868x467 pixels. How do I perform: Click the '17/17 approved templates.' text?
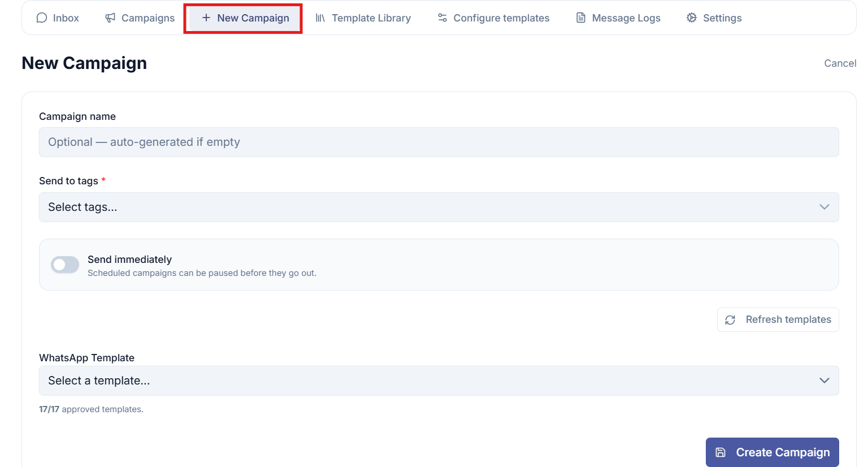(x=91, y=409)
